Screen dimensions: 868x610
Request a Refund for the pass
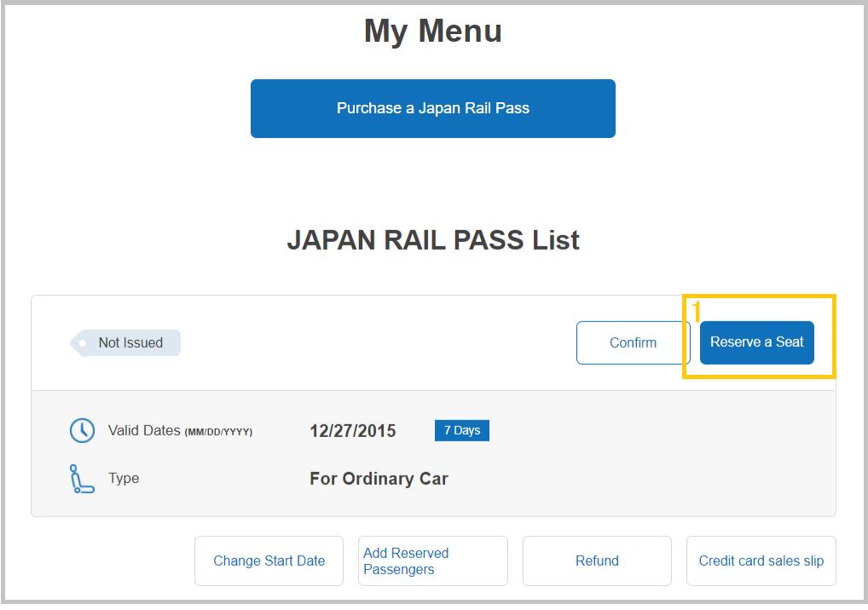coord(597,561)
